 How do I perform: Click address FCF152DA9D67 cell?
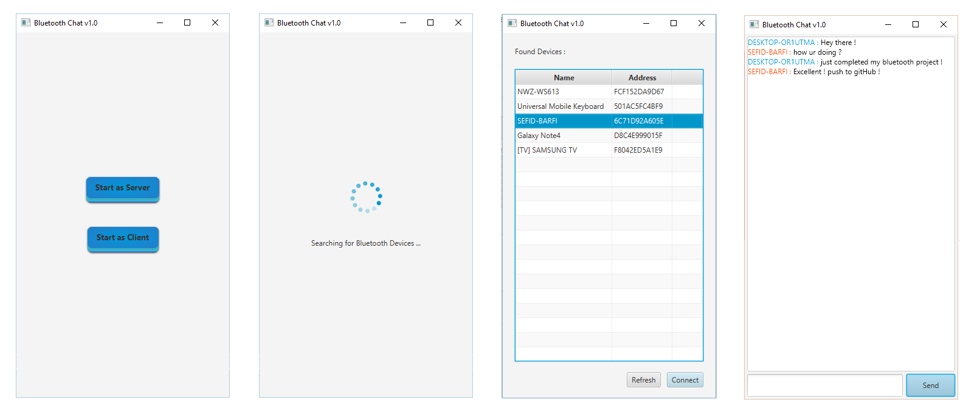click(x=642, y=92)
